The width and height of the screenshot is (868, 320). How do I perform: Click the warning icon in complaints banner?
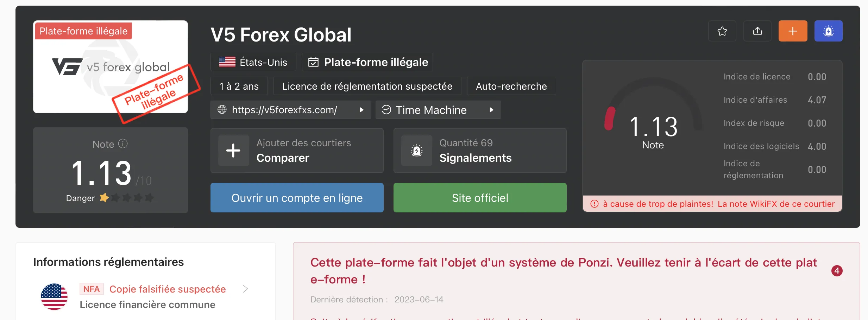click(595, 204)
